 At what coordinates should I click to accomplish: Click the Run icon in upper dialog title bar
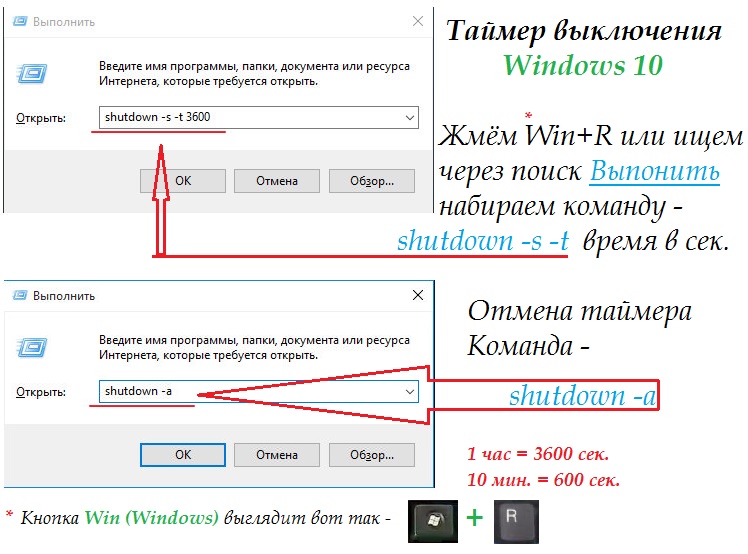click(x=20, y=21)
